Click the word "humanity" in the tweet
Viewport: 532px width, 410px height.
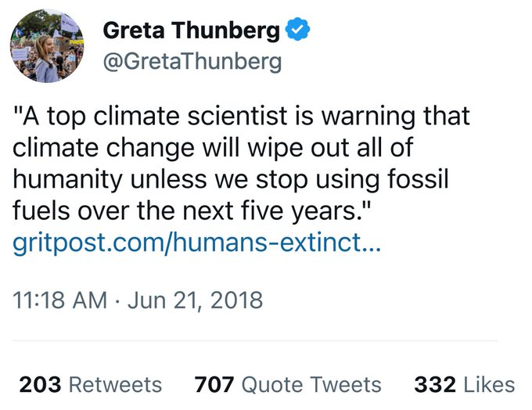tap(67, 180)
